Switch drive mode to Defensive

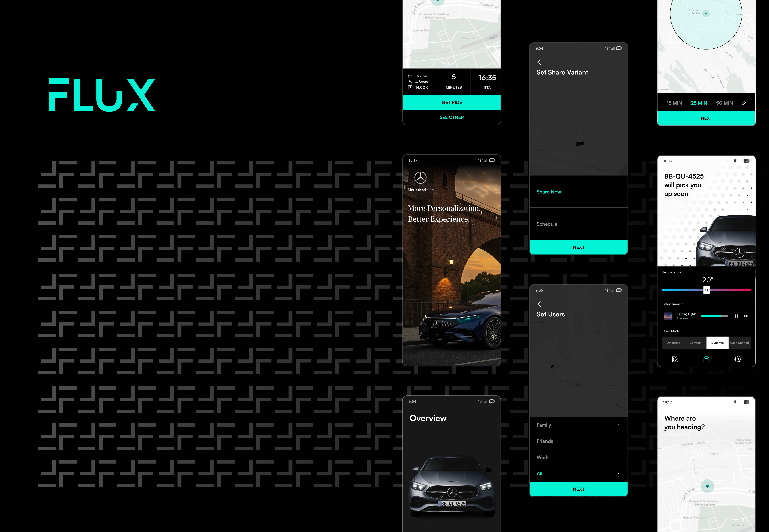click(x=673, y=343)
